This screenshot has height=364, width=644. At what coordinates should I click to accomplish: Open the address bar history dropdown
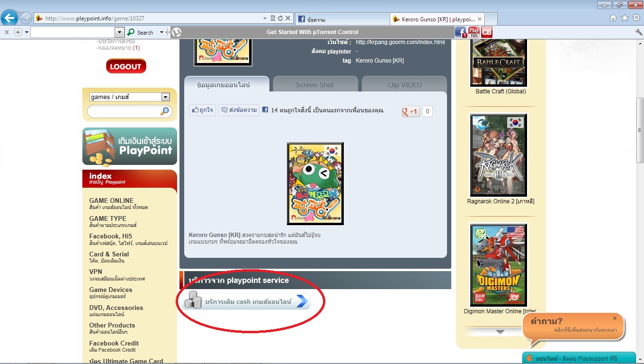265,18
